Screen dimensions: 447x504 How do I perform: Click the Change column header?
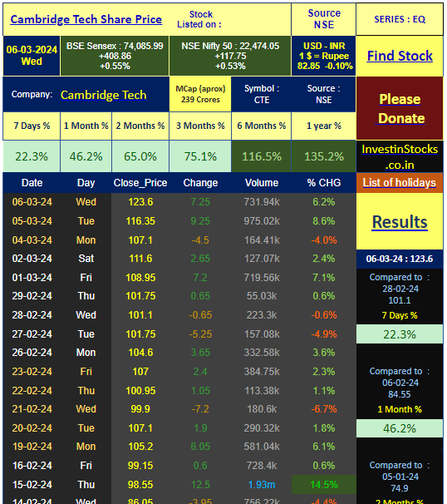200,183
